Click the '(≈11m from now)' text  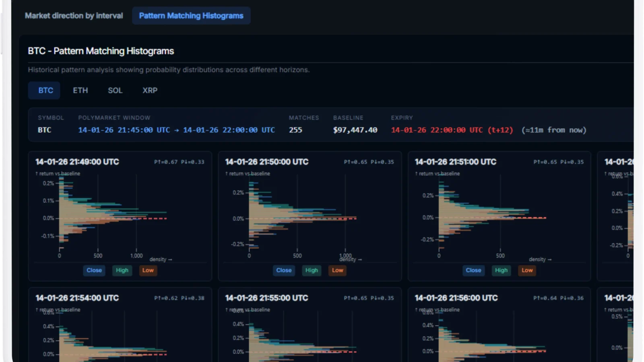coord(554,130)
